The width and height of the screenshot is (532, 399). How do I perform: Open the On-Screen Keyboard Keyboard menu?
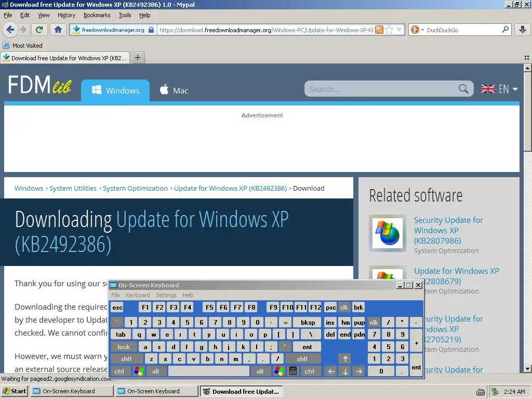coord(137,295)
